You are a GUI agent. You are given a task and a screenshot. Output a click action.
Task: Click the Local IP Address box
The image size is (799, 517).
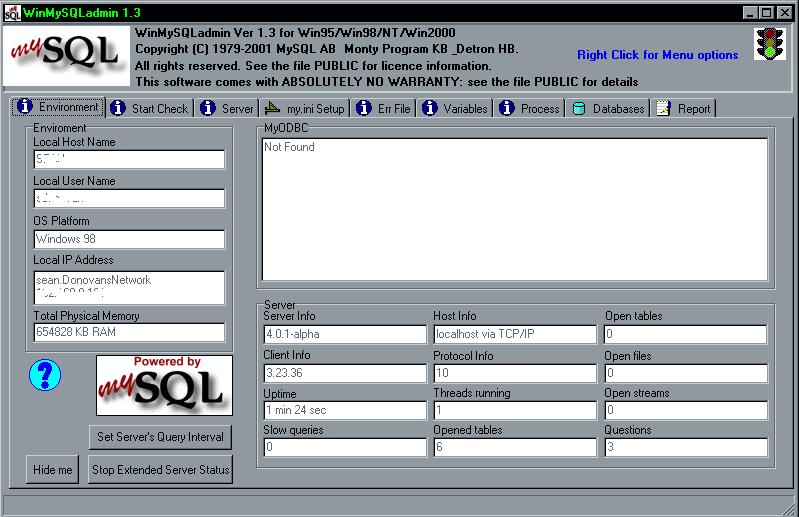coord(129,288)
